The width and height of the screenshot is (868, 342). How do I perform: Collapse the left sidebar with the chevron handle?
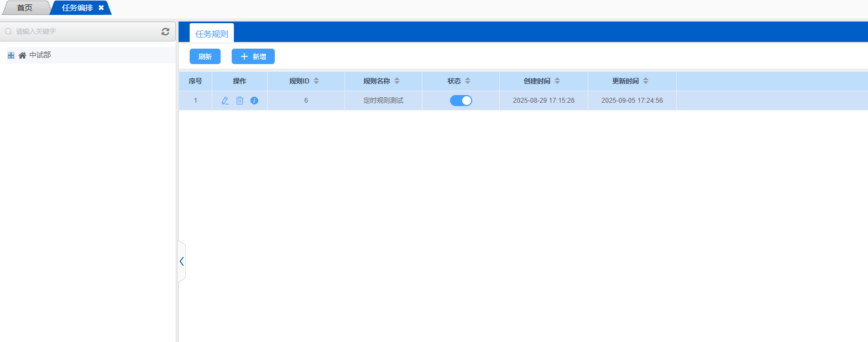[181, 261]
